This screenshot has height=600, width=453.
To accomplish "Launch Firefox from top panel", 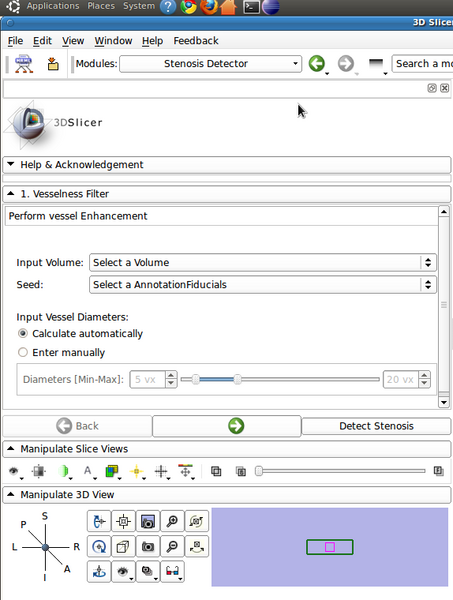I will [x=209, y=7].
